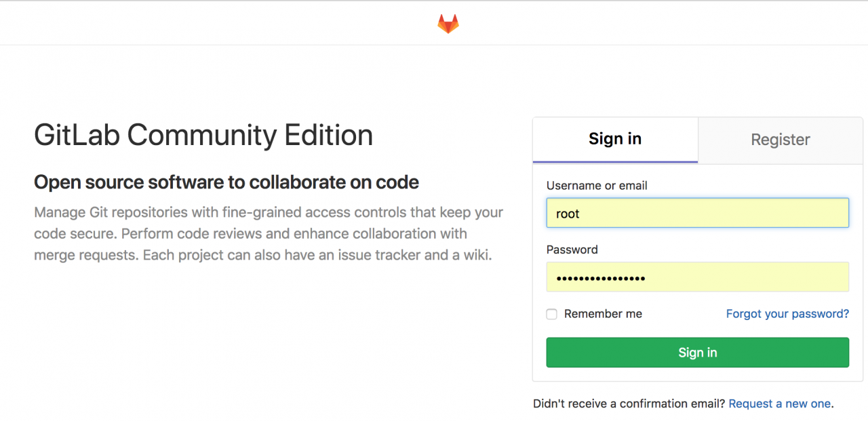Click the Username or email label
The image size is (868, 421).
pos(597,185)
